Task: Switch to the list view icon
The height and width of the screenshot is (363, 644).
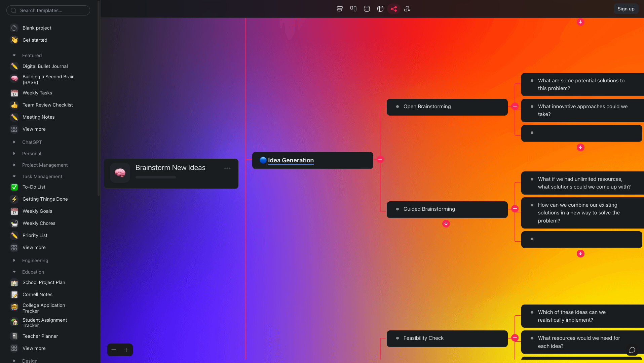Action: tap(340, 9)
